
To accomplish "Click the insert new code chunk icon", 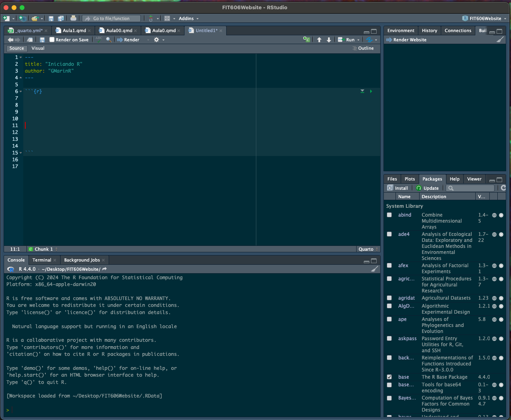I will (x=306, y=39).
